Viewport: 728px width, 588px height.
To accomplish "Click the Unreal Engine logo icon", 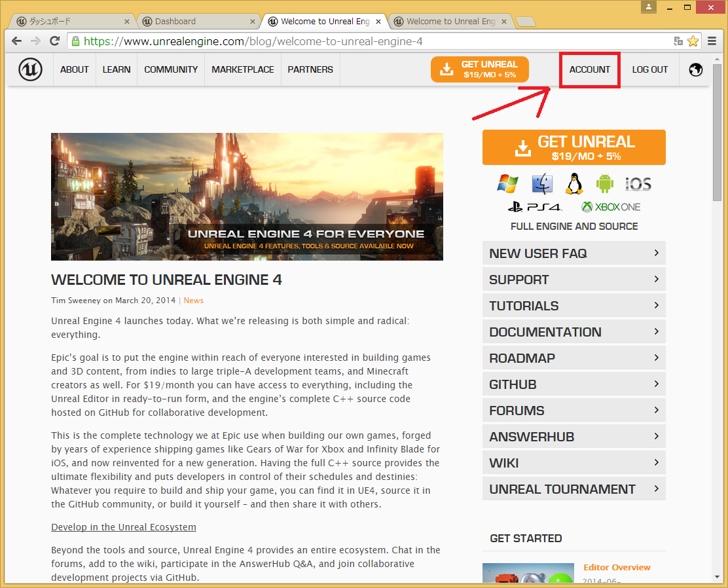I will coord(31,69).
